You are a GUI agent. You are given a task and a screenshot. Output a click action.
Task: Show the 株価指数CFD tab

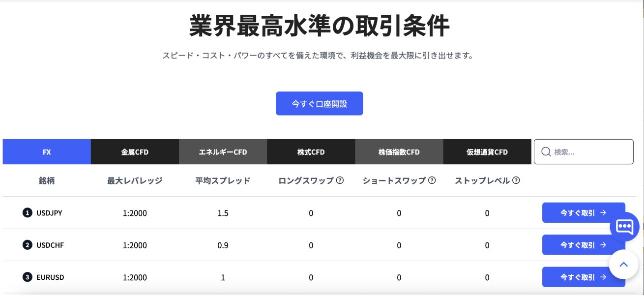pos(399,152)
